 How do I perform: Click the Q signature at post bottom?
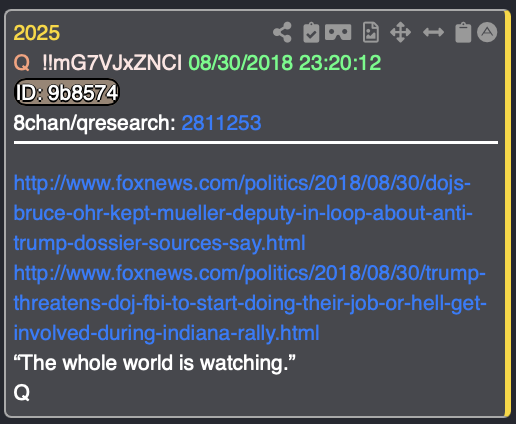click(22, 392)
